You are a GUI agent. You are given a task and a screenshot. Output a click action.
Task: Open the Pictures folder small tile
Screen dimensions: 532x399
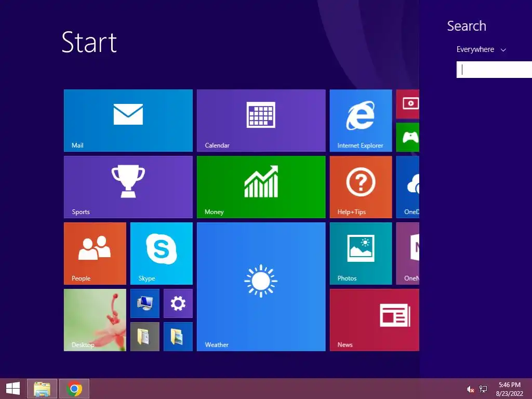coord(178,337)
